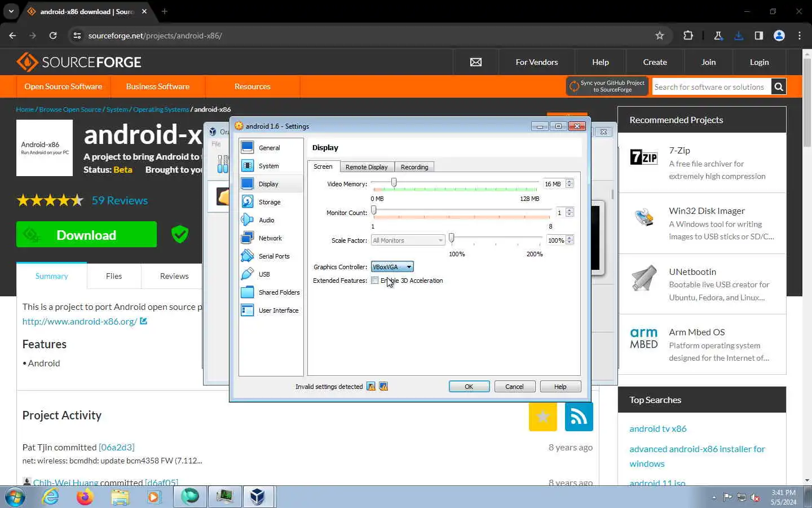Click Sync your GitHub Project button

click(607, 86)
